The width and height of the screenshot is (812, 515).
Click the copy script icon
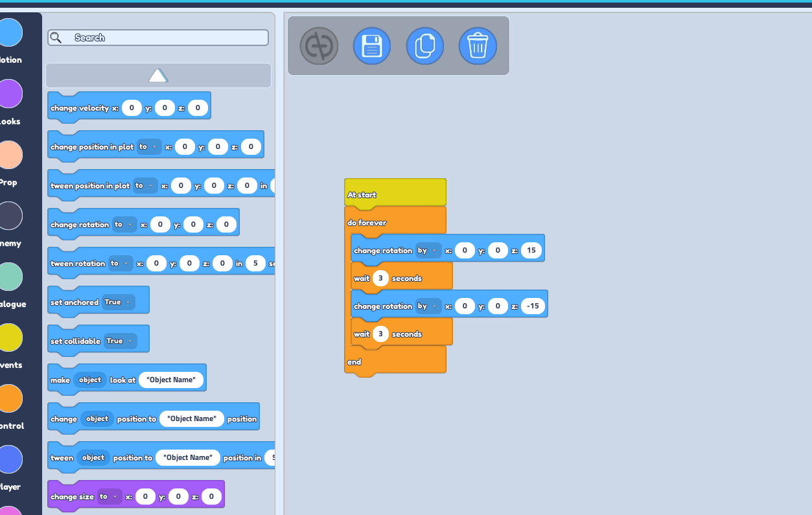click(425, 46)
